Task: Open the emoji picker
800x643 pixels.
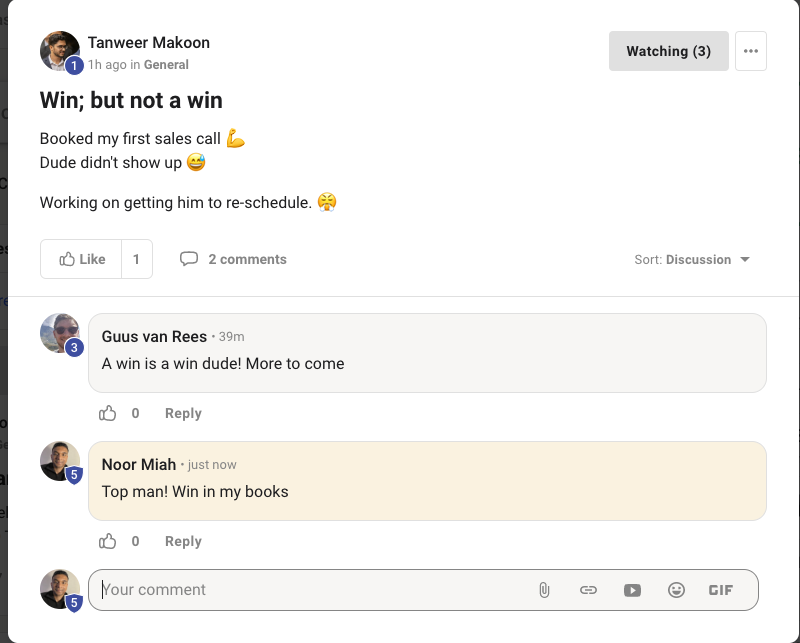Action: coord(677,590)
